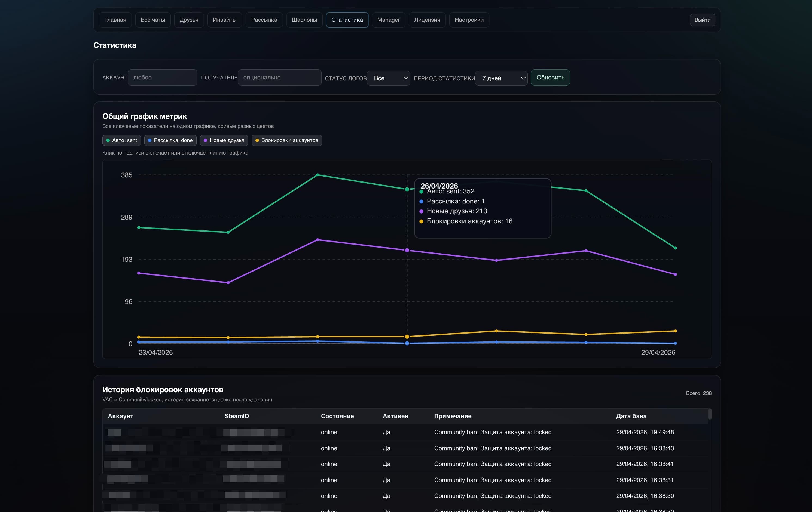Click blue Рассылка point on 26/04/2026
Image resolution: width=812 pixels, height=512 pixels.
click(x=407, y=343)
